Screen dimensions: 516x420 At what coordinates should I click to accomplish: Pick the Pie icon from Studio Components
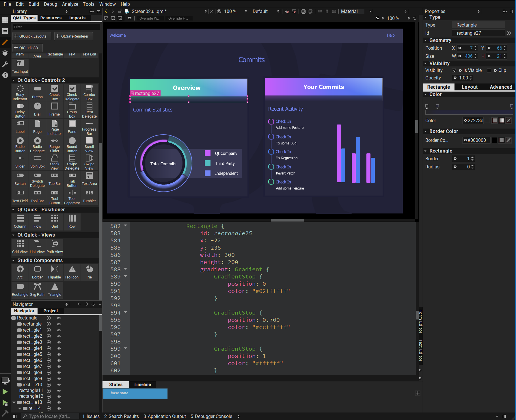point(89,269)
